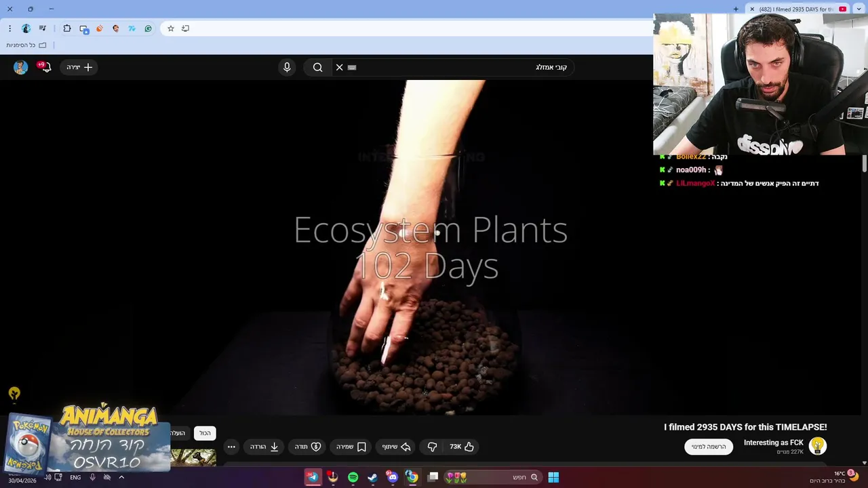Open volume speaker icon in tray
The height and width of the screenshot is (488, 868).
click(x=47, y=477)
